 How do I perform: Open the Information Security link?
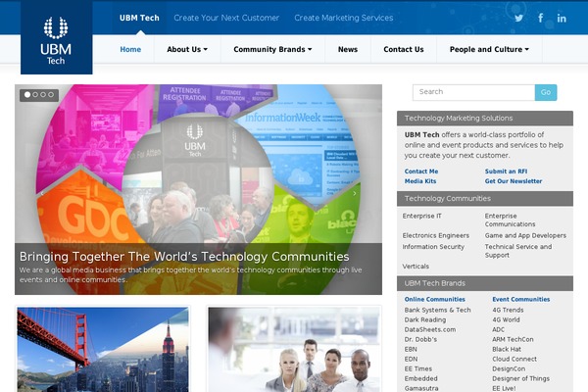point(433,246)
